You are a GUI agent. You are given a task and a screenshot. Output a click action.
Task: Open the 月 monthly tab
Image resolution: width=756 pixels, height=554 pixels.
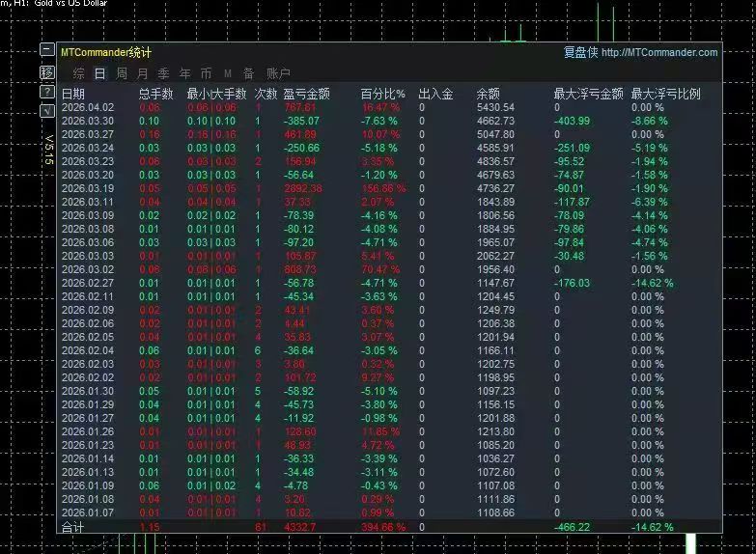[x=142, y=73]
